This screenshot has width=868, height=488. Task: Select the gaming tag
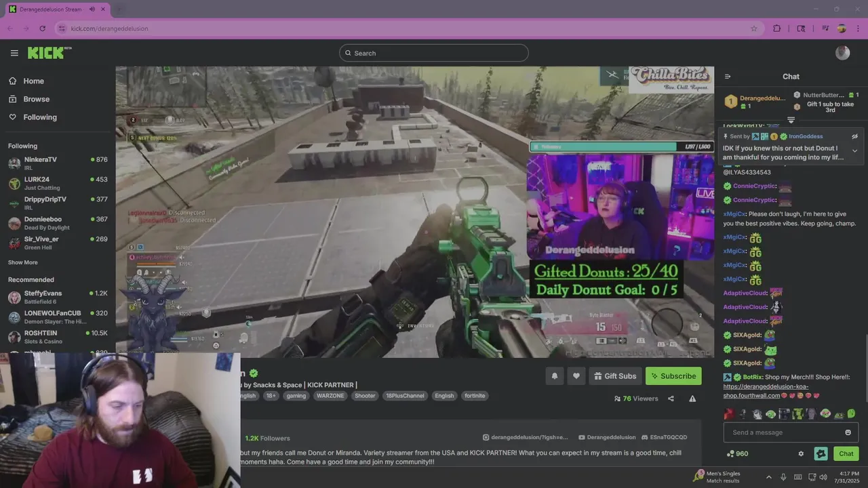296,396
